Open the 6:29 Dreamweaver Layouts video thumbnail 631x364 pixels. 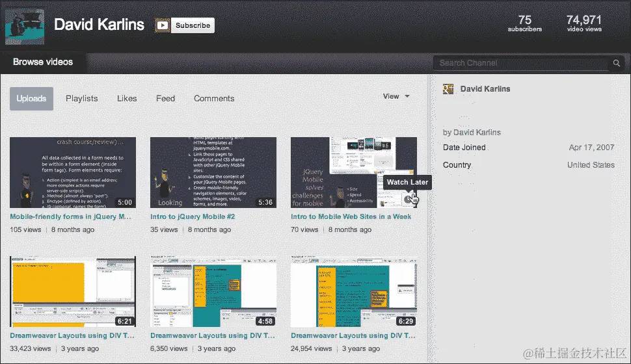[x=354, y=292]
